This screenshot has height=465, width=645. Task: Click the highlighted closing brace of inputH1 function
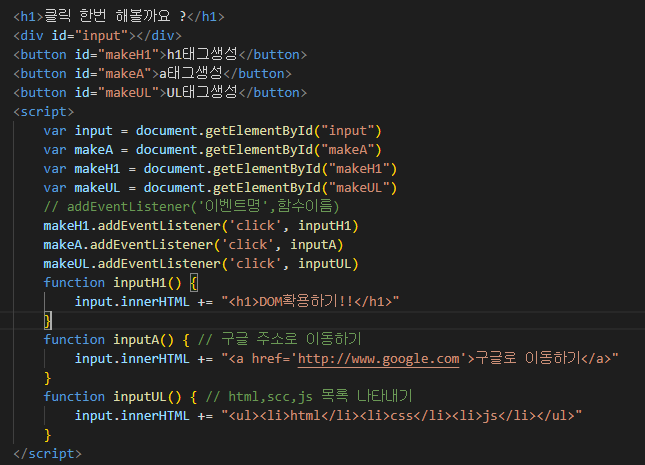coord(48,321)
